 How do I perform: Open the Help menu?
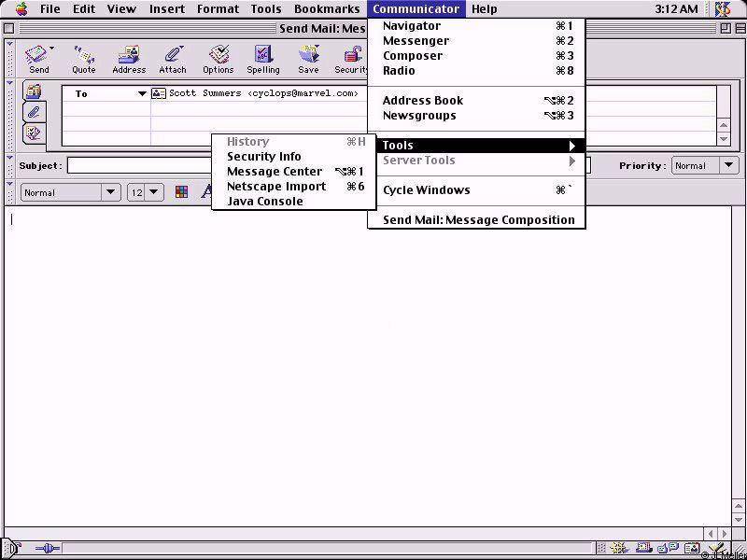(x=484, y=9)
